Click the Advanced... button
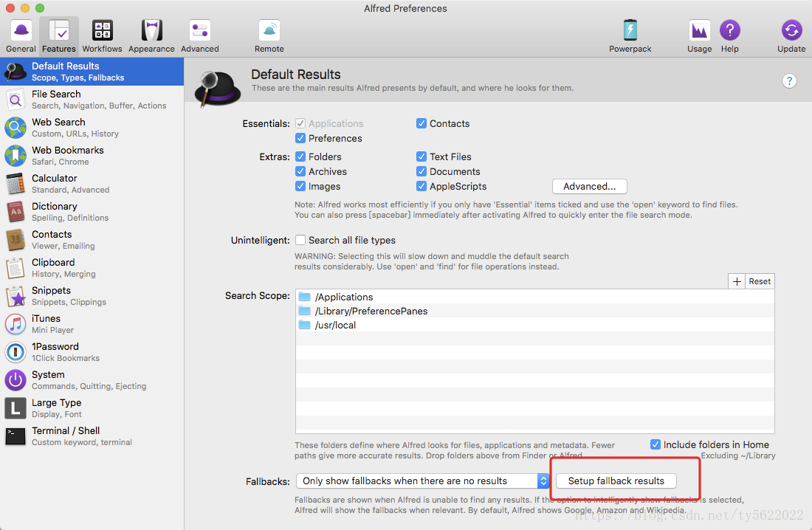This screenshot has width=812, height=530. click(589, 187)
